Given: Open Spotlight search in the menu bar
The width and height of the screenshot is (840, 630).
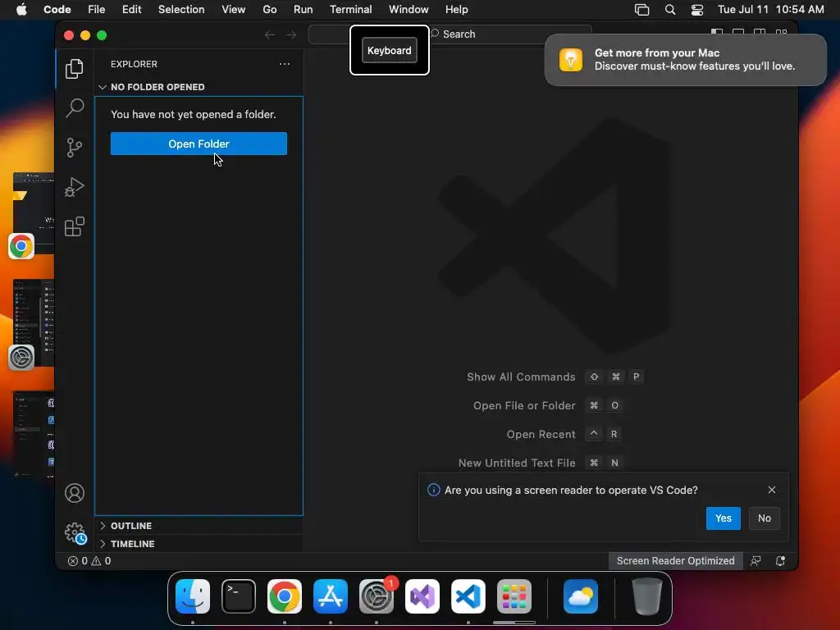Looking at the screenshot, I should click(x=670, y=10).
